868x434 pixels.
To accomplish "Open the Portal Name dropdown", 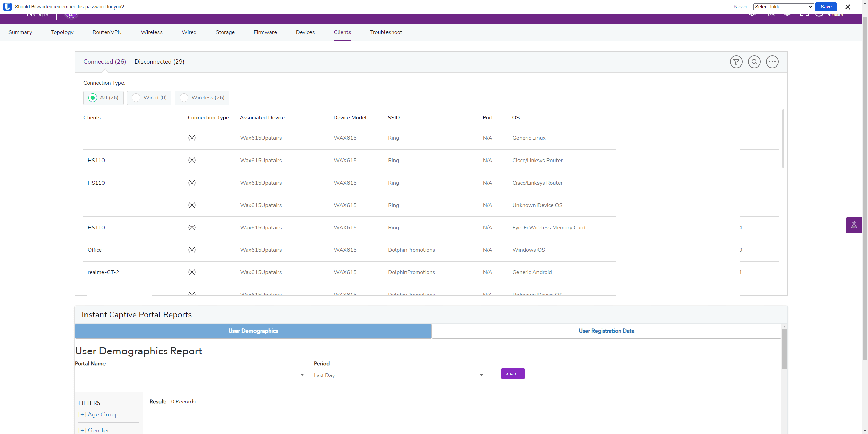I will (189, 375).
